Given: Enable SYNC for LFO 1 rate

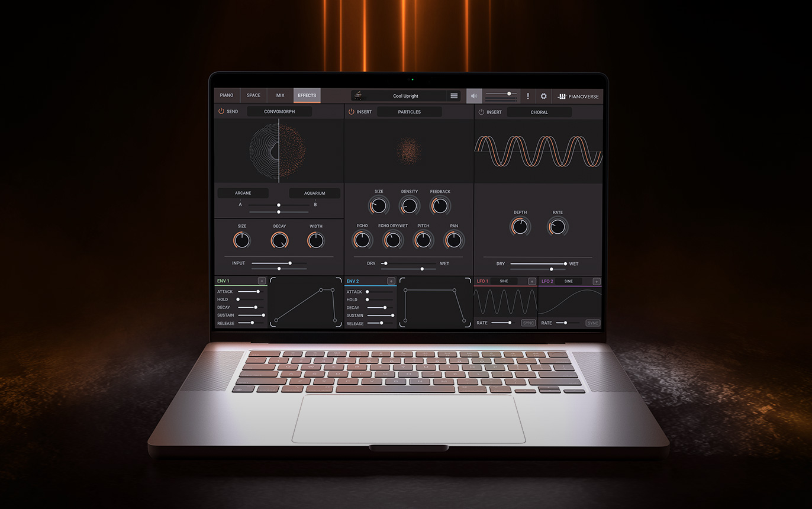Looking at the screenshot, I should coord(527,323).
